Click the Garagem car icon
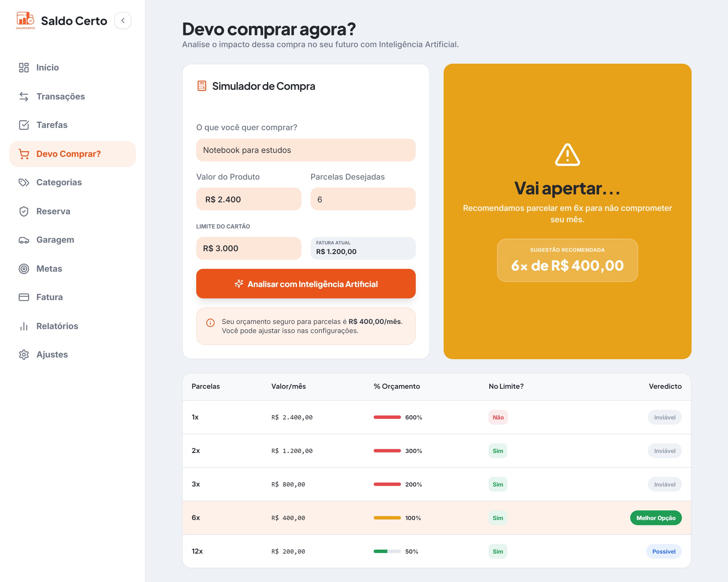Image resolution: width=728 pixels, height=582 pixels. (24, 240)
